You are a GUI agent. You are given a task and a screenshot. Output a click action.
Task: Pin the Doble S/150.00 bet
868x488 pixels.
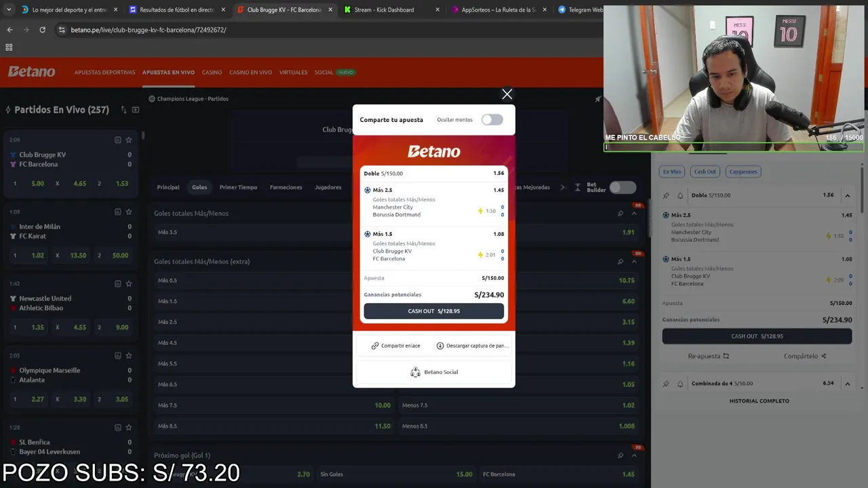pyautogui.click(x=666, y=195)
